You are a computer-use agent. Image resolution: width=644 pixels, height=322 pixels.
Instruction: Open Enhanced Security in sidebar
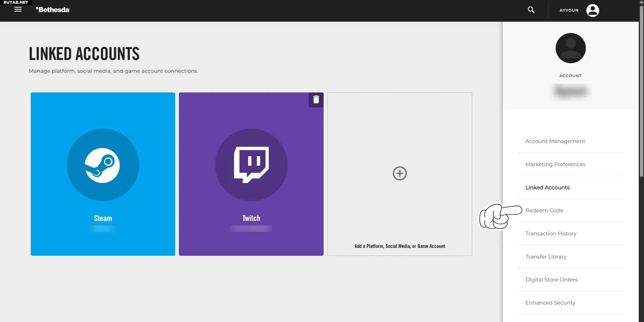click(550, 303)
